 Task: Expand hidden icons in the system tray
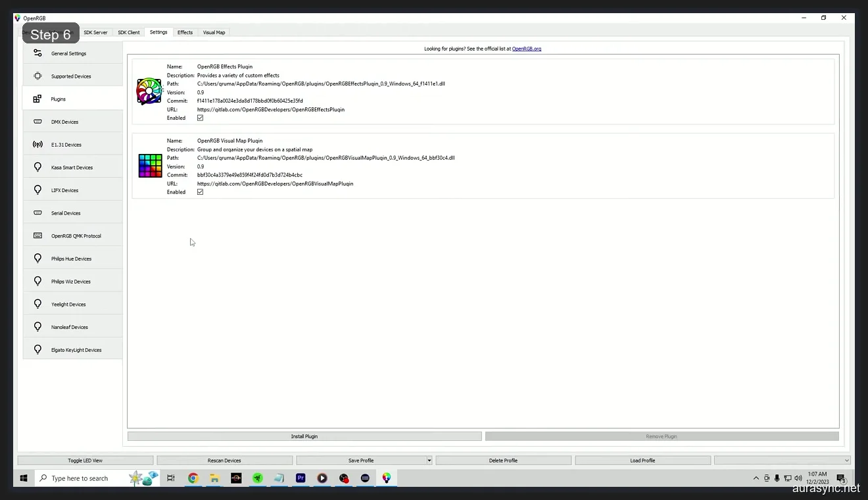(756, 478)
